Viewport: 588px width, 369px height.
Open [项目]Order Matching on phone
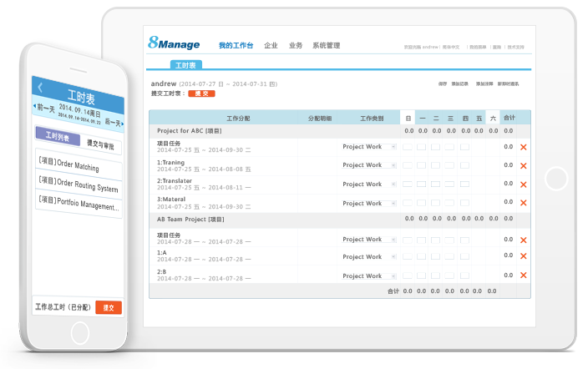pos(79,164)
